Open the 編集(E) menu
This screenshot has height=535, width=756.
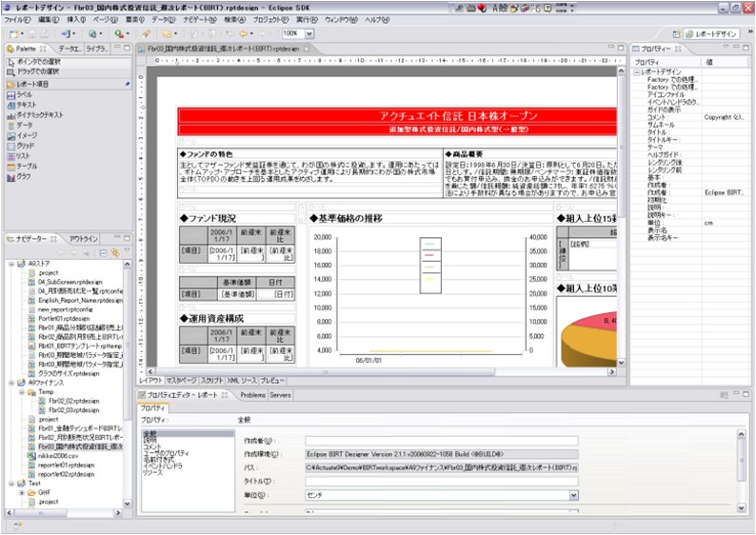click(x=49, y=20)
